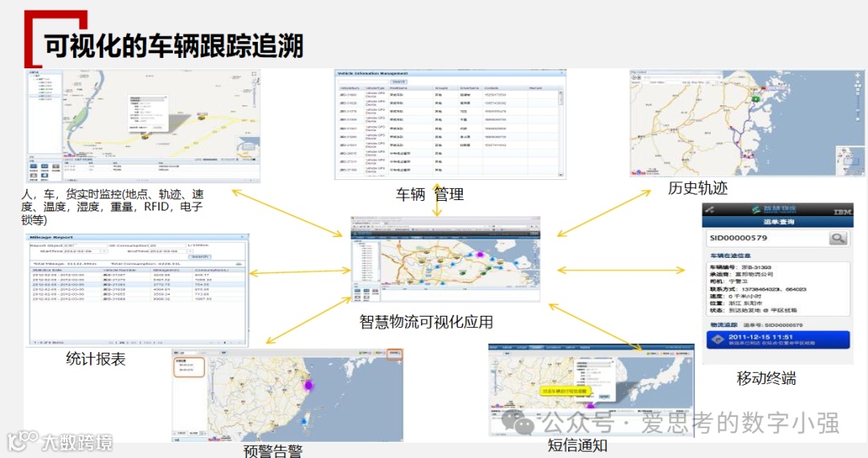Click the 运单查询 header in the mobile terminal

778,222
